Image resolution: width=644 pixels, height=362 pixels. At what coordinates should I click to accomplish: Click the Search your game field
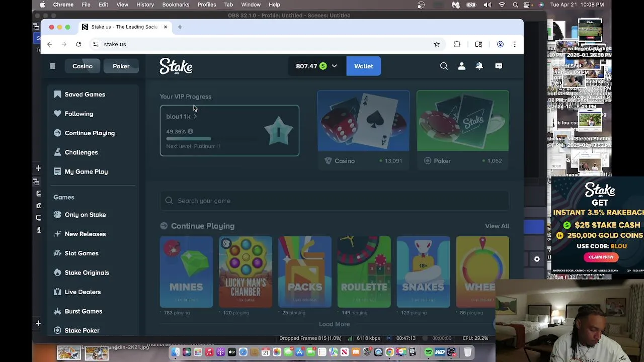point(334,201)
